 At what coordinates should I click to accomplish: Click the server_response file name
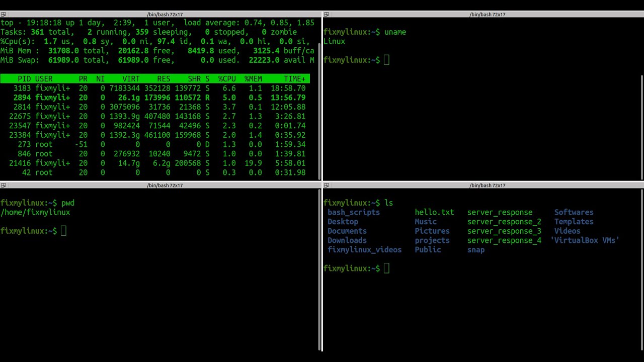point(500,213)
